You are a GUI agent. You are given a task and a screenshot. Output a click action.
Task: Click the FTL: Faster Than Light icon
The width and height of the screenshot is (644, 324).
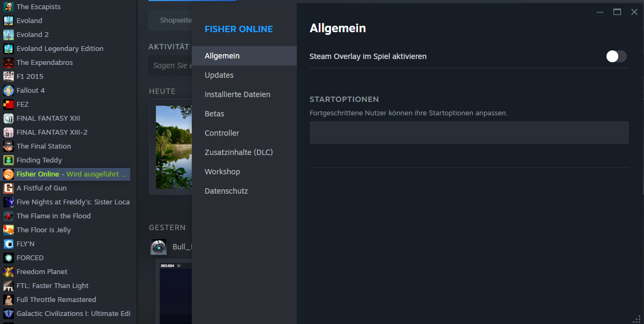tap(9, 286)
